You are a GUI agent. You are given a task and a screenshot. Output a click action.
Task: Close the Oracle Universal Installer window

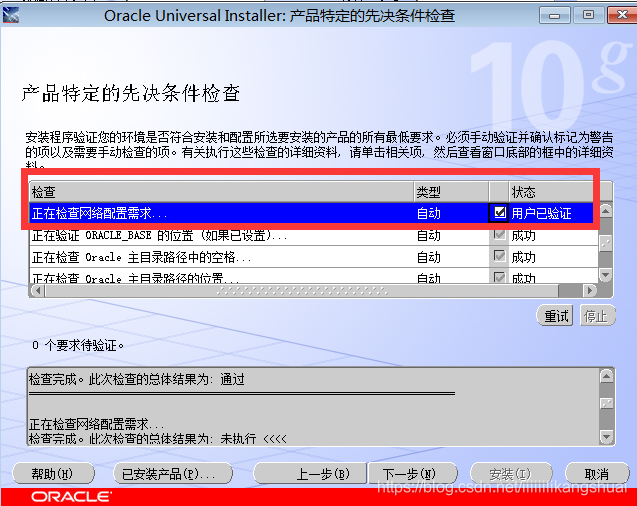point(622,15)
